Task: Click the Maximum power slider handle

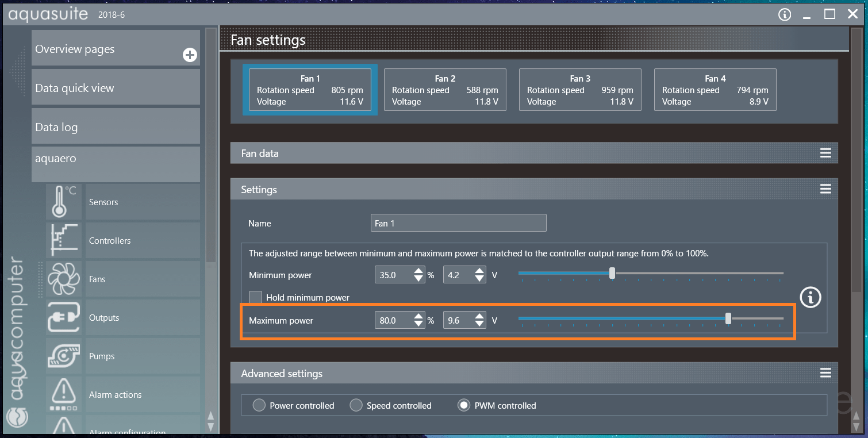Action: coord(729,318)
